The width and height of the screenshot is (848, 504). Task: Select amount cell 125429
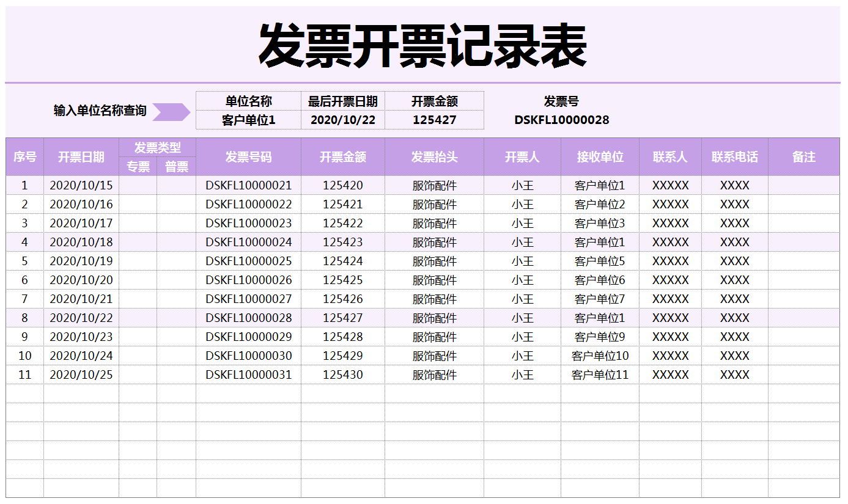pyautogui.click(x=343, y=356)
